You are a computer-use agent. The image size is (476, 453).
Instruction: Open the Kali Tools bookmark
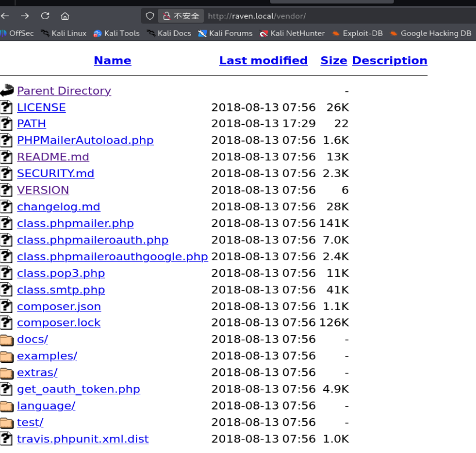(117, 34)
